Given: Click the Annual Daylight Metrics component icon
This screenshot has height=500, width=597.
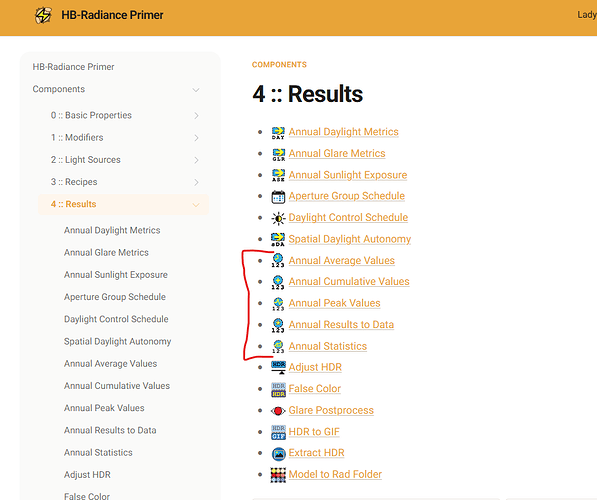Looking at the screenshot, I should (x=278, y=133).
